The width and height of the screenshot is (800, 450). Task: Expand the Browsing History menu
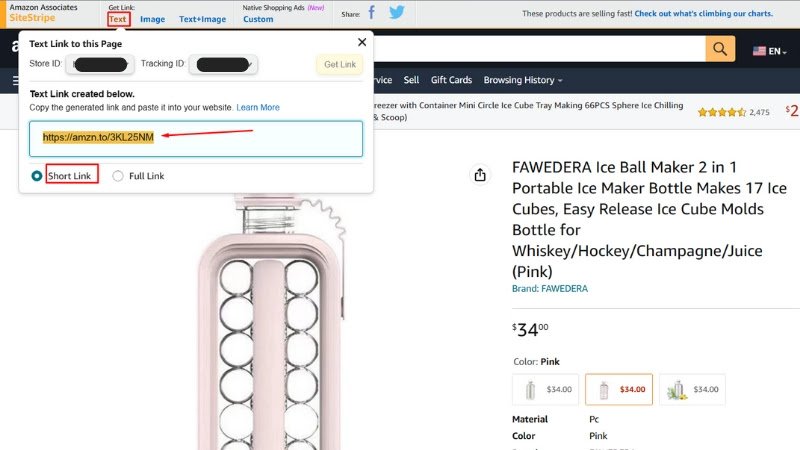(522, 80)
